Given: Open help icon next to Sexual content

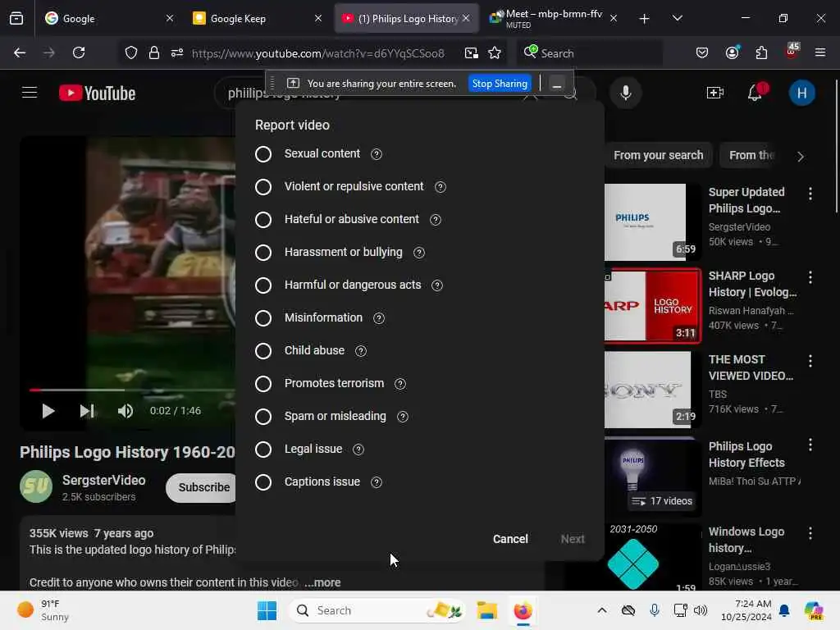Looking at the screenshot, I should (x=377, y=154).
